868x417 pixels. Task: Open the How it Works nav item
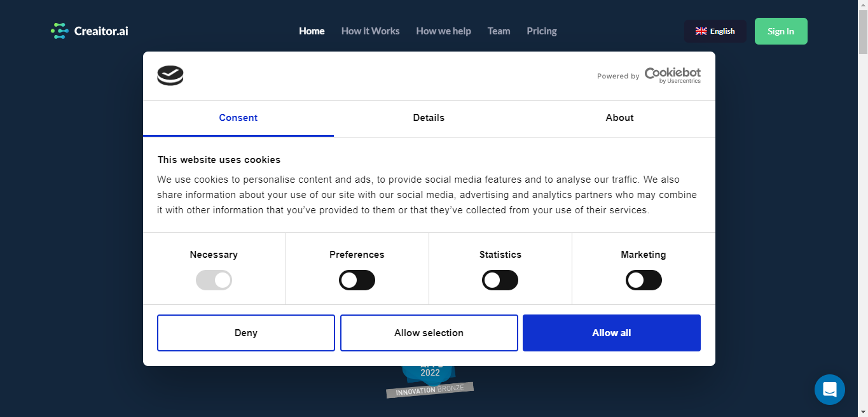(370, 31)
